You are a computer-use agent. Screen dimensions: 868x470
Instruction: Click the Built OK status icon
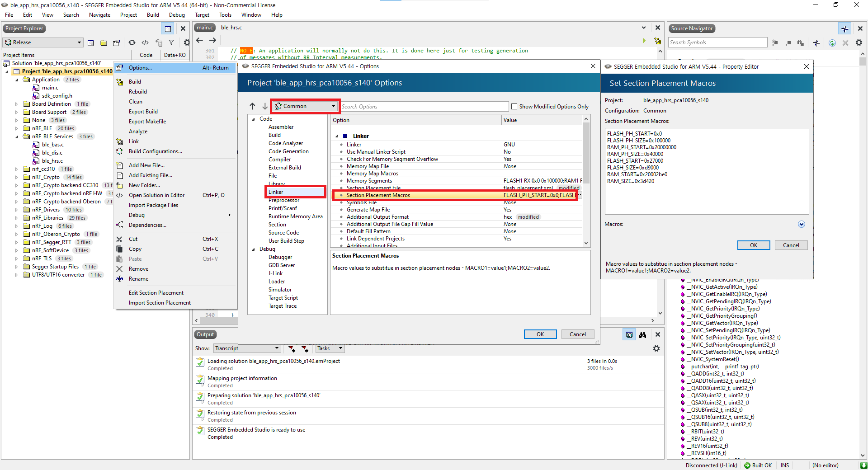(x=747, y=465)
